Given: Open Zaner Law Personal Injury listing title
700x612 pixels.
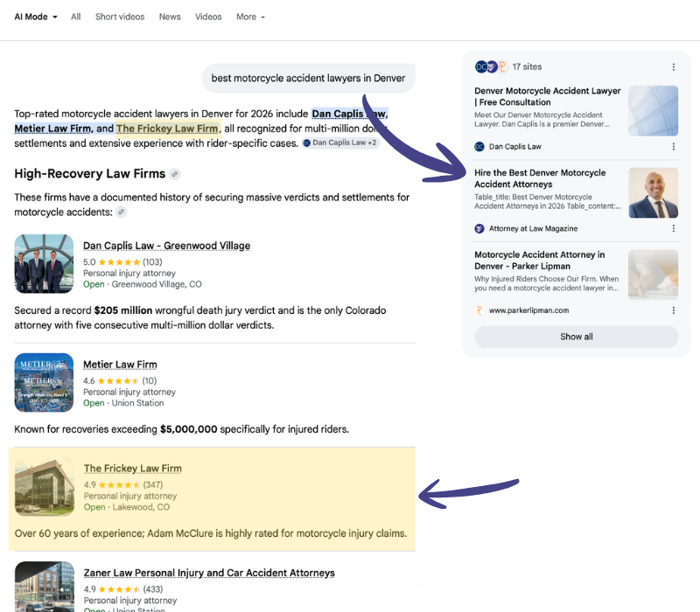Looking at the screenshot, I should pyautogui.click(x=209, y=573).
